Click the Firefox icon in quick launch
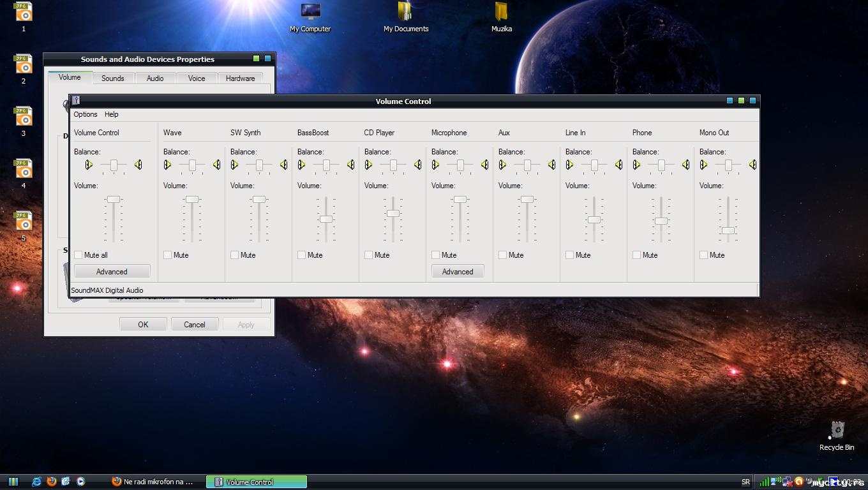The image size is (868, 490). pyautogui.click(x=52, y=482)
